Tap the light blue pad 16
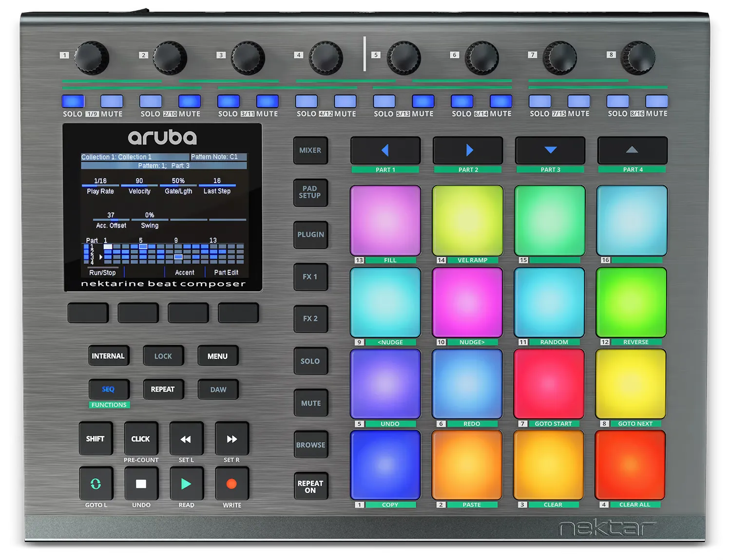 click(x=632, y=221)
